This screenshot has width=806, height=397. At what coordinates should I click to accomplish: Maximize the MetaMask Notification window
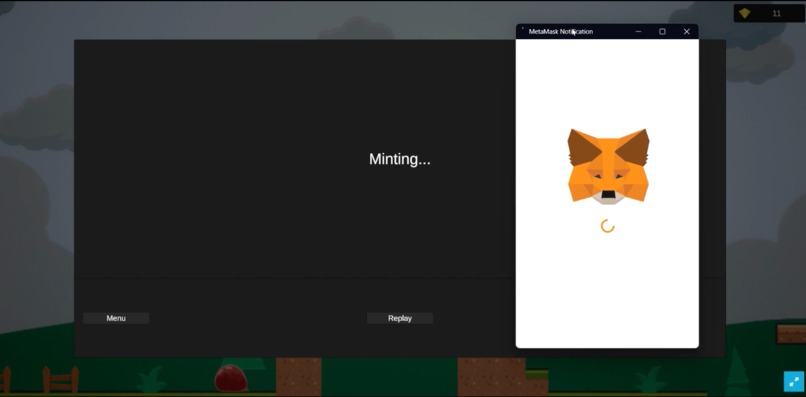pos(663,31)
